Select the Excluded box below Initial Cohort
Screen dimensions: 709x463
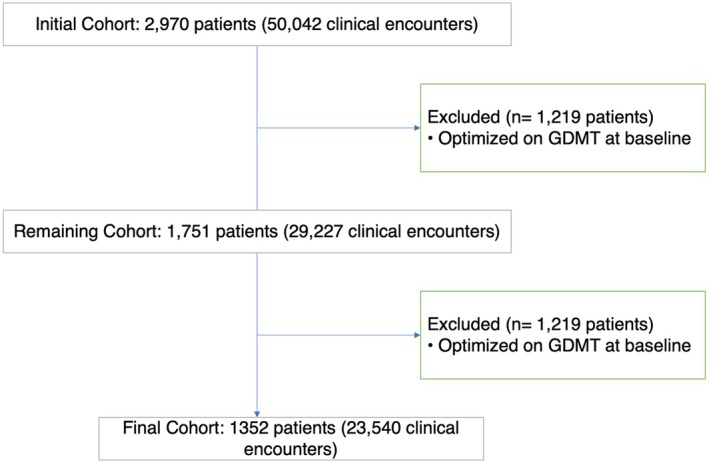[563, 128]
